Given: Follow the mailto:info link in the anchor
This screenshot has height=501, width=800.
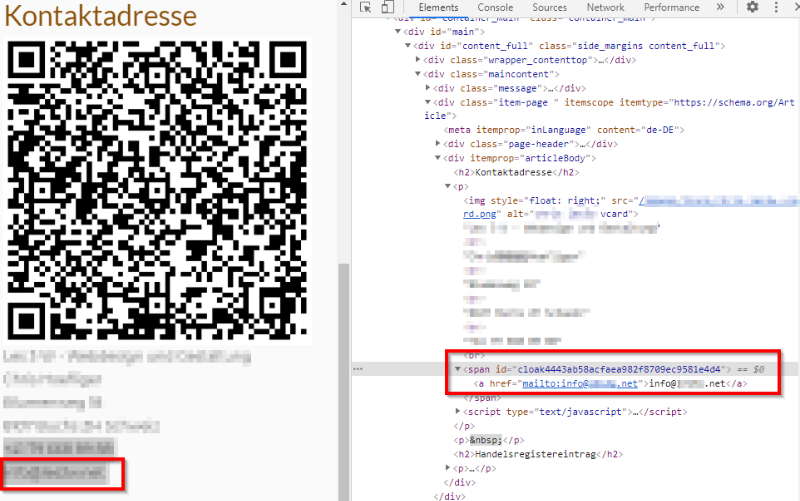Looking at the screenshot, I should (580, 384).
